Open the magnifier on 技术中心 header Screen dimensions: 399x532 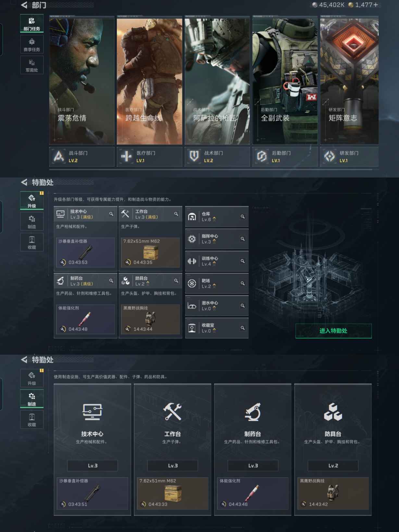click(111, 214)
